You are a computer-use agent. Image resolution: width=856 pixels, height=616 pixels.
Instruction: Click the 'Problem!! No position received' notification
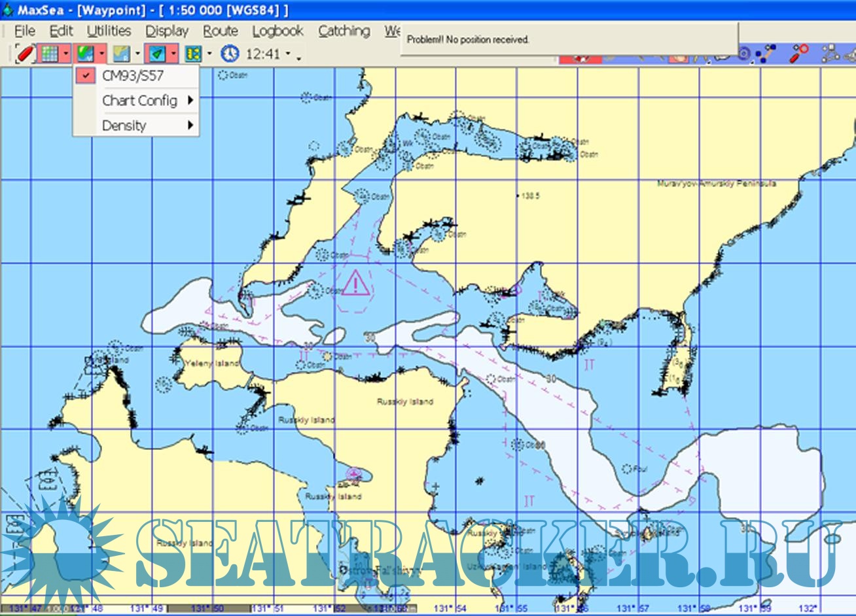(x=468, y=39)
